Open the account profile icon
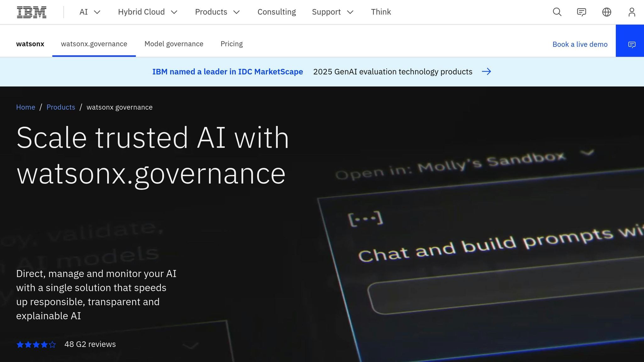This screenshot has height=362, width=644. click(631, 12)
